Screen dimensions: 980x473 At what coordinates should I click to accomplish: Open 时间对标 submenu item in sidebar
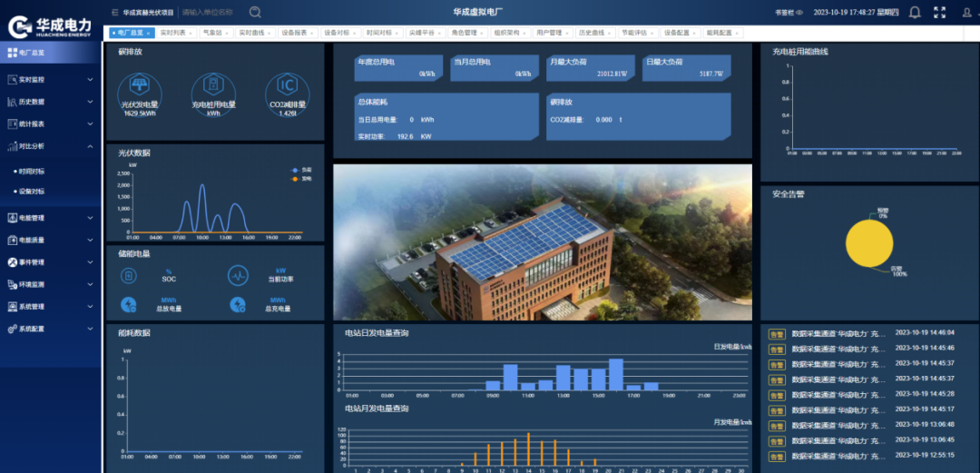coord(32,172)
